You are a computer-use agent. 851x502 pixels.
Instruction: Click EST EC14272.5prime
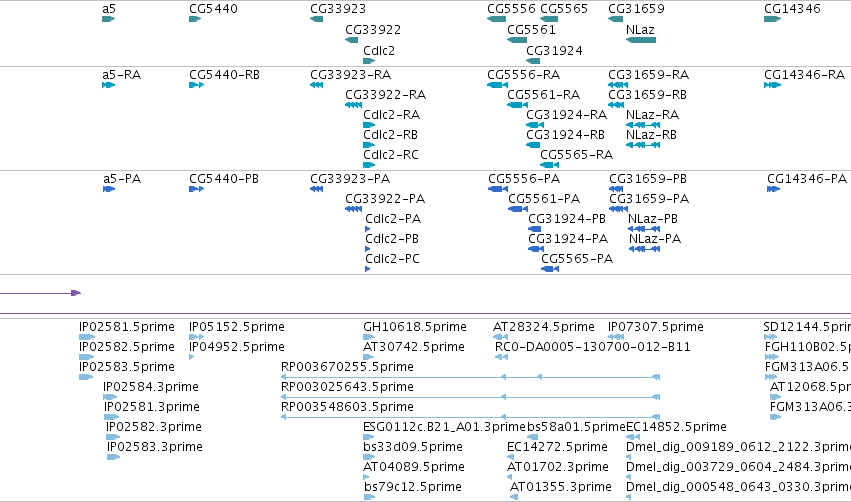click(x=557, y=447)
